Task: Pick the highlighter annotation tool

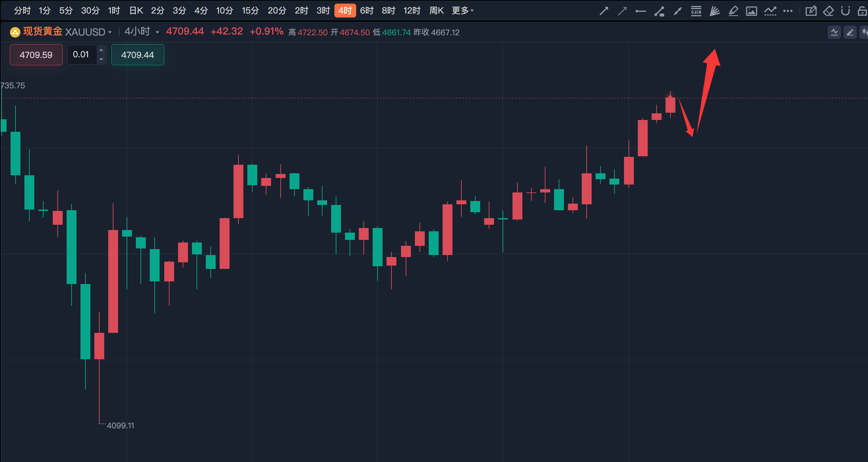Action: click(x=733, y=11)
